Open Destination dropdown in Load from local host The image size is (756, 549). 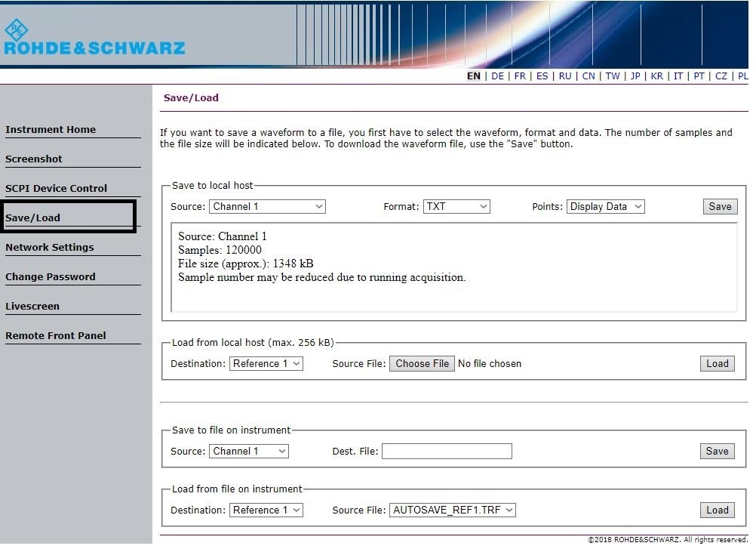pyautogui.click(x=266, y=364)
